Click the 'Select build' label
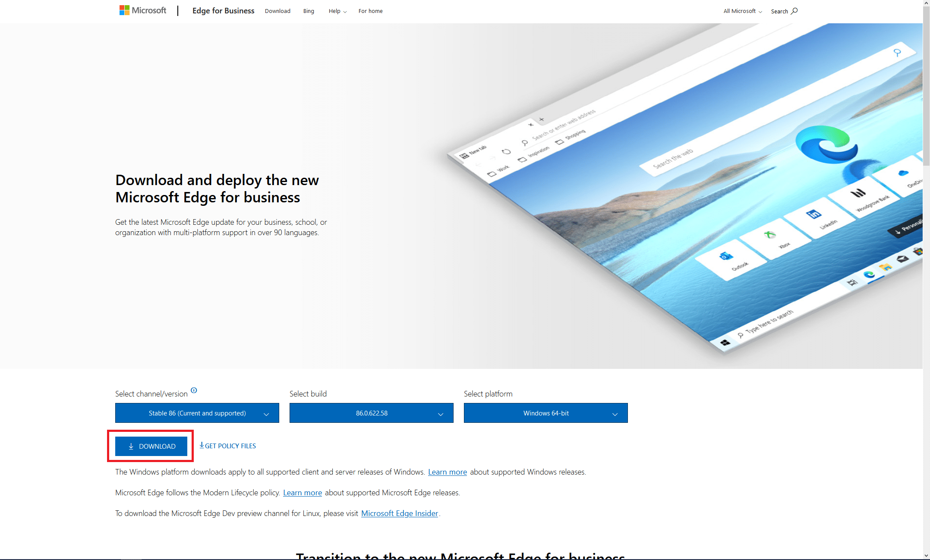The height and width of the screenshot is (560, 930). pos(308,394)
